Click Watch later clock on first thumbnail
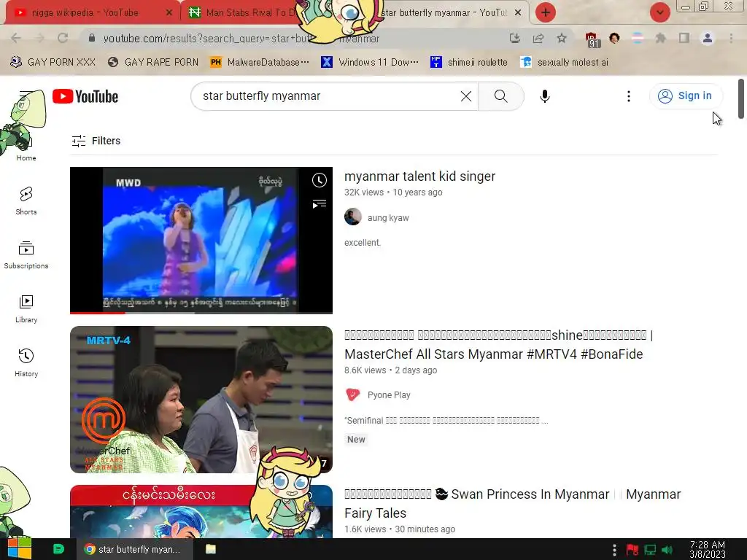Image resolution: width=747 pixels, height=560 pixels. pyautogui.click(x=320, y=180)
